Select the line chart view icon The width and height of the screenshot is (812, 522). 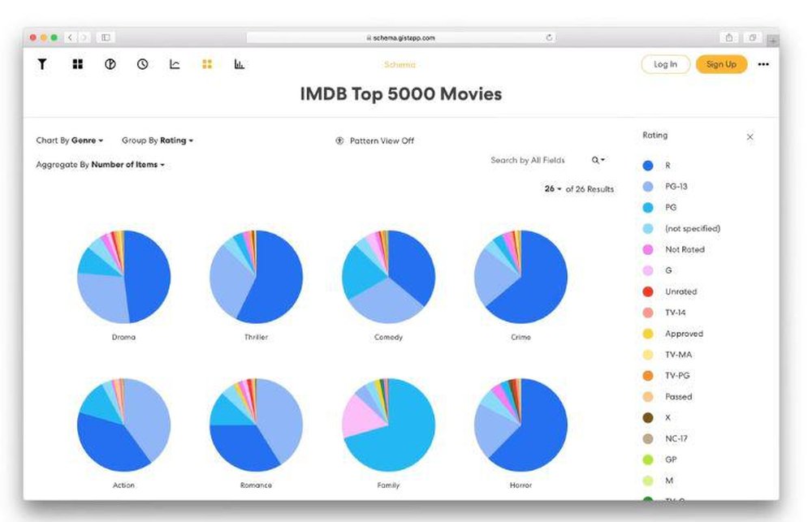tap(175, 64)
